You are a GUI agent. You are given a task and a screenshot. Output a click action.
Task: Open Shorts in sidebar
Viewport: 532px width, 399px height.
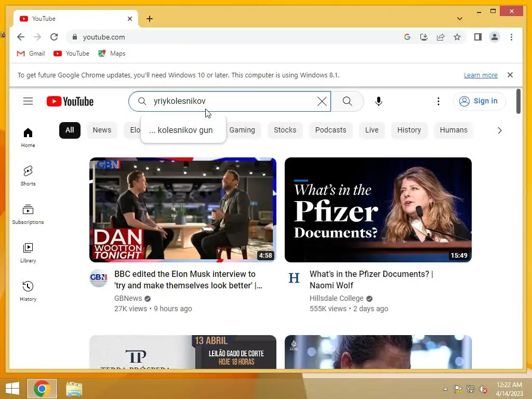tap(28, 176)
